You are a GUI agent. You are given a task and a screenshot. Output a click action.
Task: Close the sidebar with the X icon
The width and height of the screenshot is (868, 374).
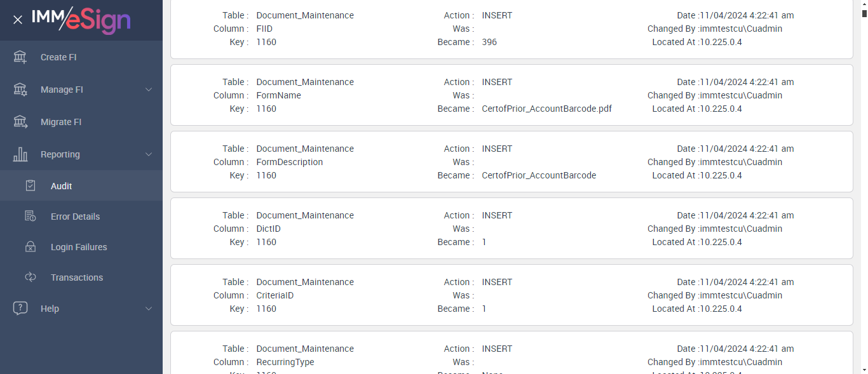coord(18,20)
